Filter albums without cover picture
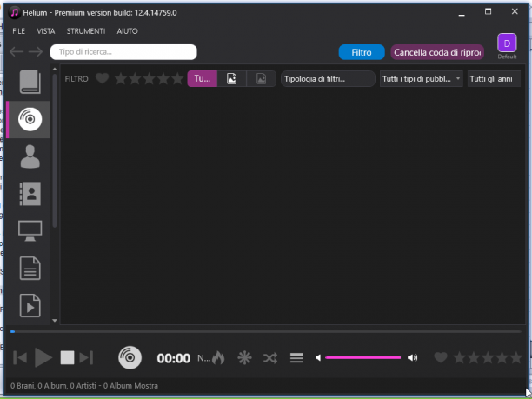Image resolution: width=532 pixels, height=399 pixels. (262, 79)
